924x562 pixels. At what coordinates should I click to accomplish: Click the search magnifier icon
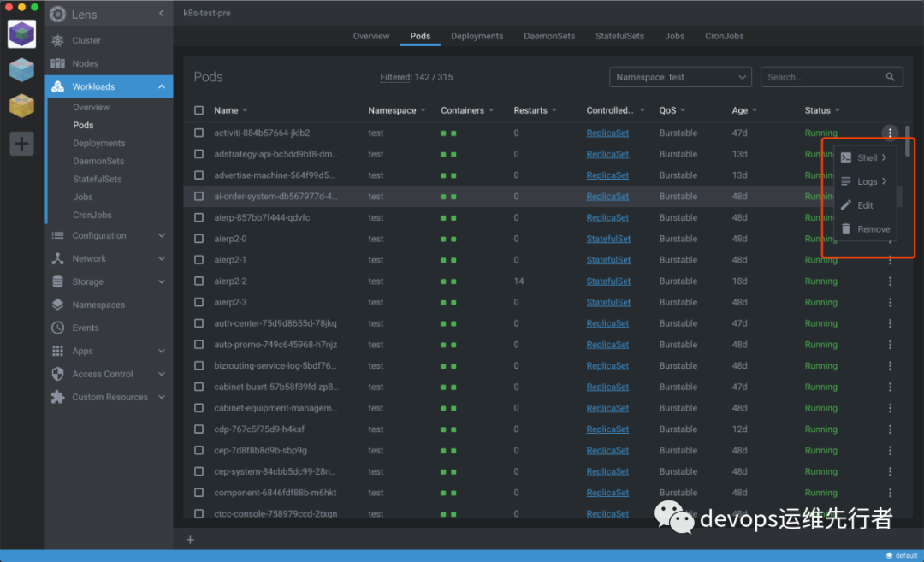click(x=891, y=77)
